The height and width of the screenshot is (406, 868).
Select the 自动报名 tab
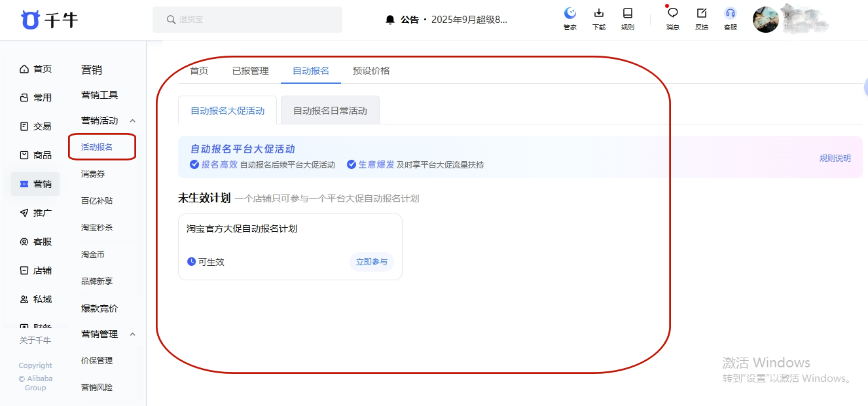tap(311, 71)
